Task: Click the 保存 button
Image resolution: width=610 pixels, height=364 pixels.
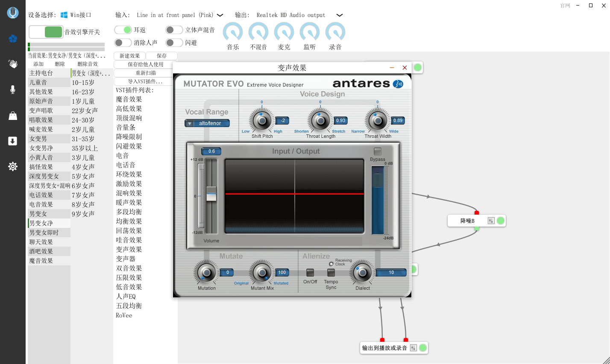Action: [x=161, y=56]
